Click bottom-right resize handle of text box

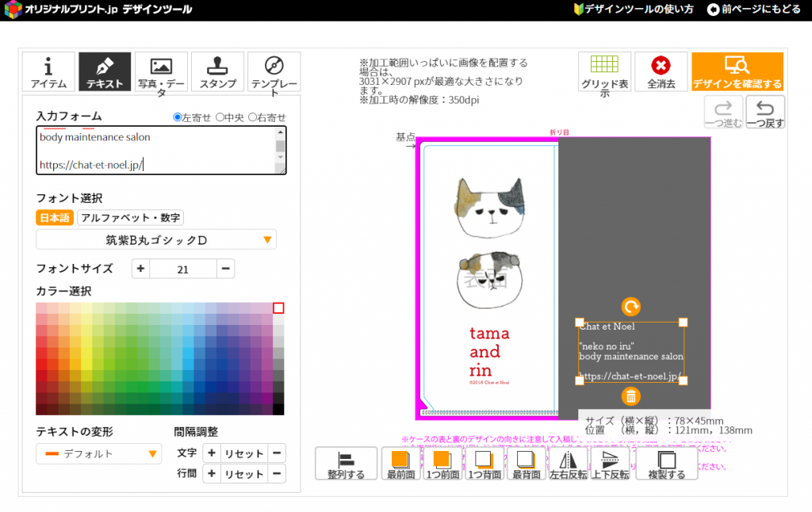coord(683,380)
